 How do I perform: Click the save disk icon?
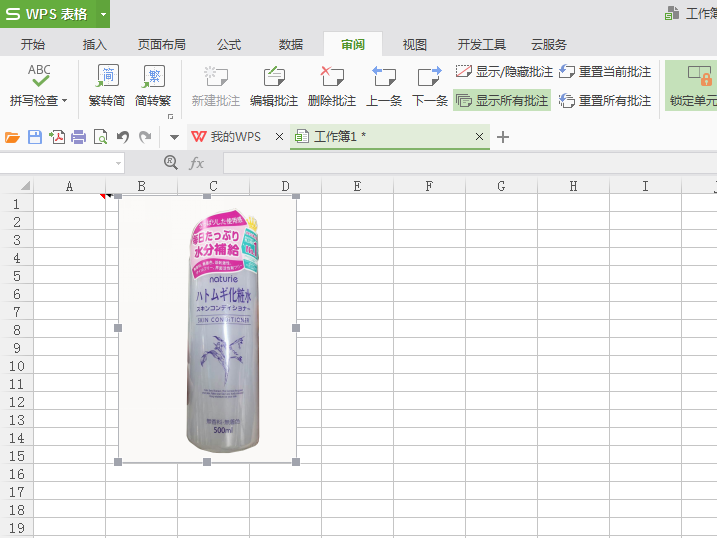35,137
